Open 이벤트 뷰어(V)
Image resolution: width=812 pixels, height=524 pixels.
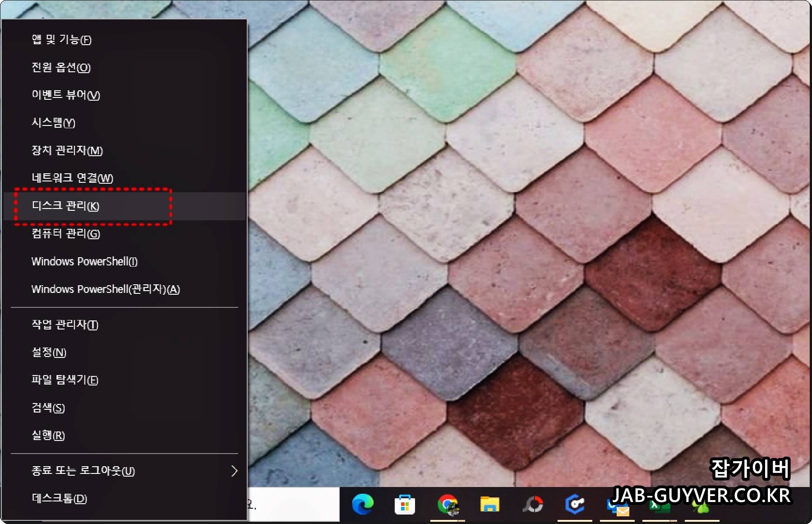click(125, 95)
